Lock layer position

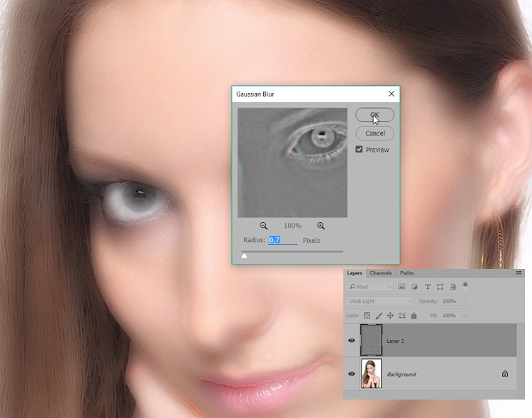click(x=390, y=316)
